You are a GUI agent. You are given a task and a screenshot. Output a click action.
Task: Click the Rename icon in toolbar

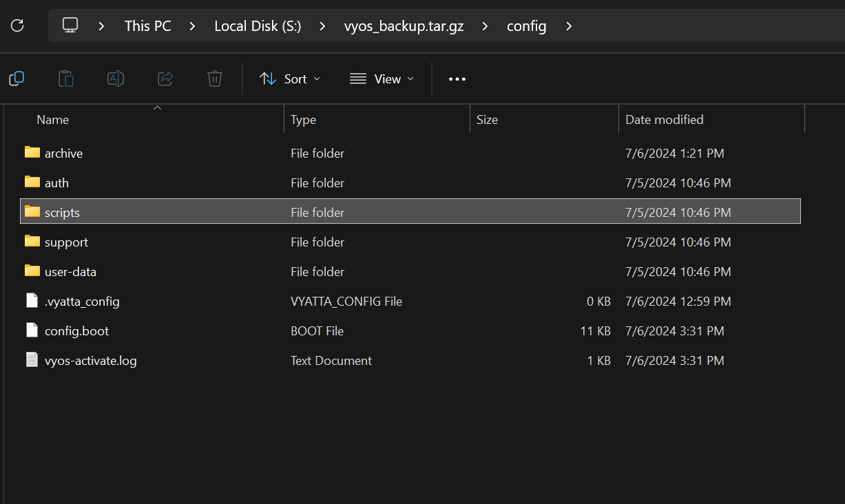[x=116, y=78]
